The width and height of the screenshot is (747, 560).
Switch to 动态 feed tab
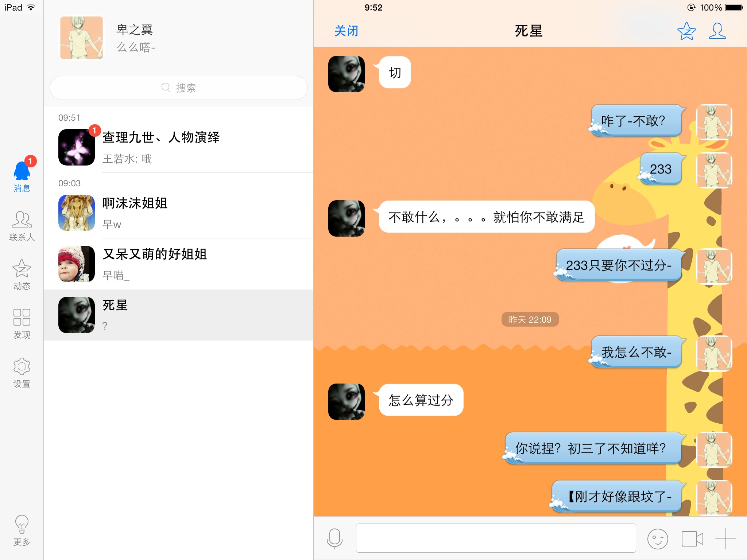(x=22, y=275)
